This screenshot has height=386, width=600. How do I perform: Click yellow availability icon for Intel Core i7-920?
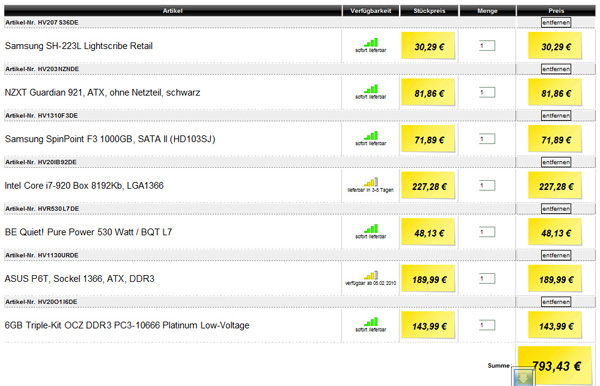click(x=371, y=182)
